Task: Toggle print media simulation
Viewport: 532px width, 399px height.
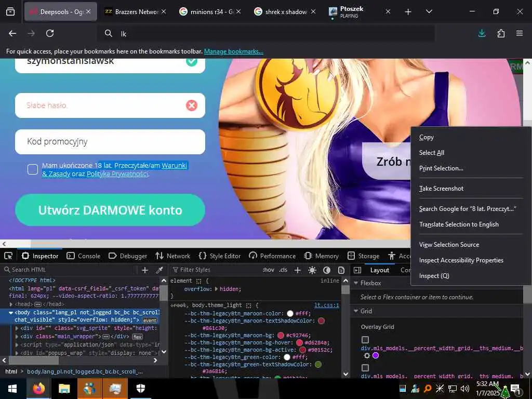Action: [x=341, y=270]
